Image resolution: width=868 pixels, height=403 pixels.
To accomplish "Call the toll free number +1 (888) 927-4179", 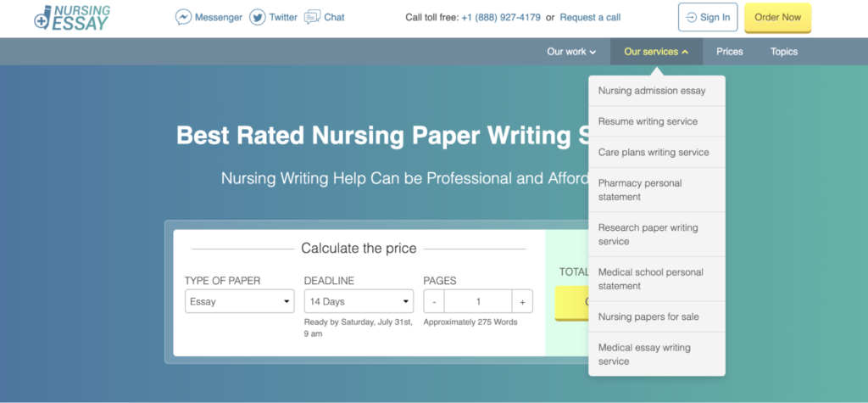I will click(501, 17).
